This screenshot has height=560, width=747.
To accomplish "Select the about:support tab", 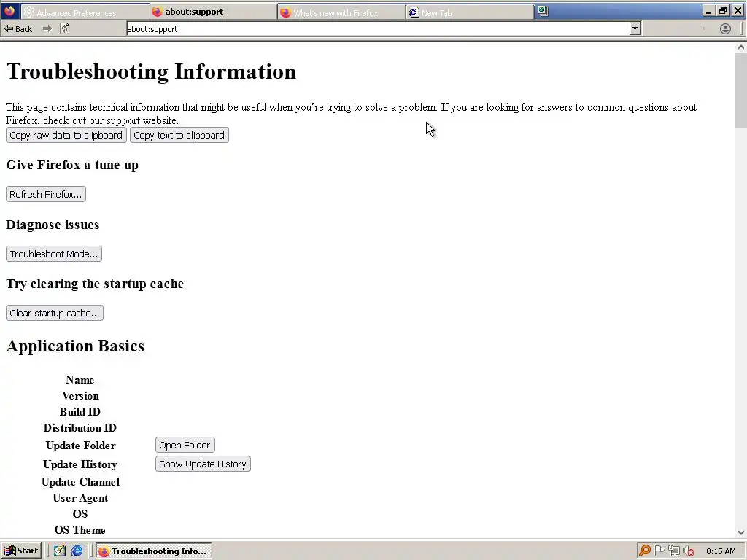I will point(213,12).
